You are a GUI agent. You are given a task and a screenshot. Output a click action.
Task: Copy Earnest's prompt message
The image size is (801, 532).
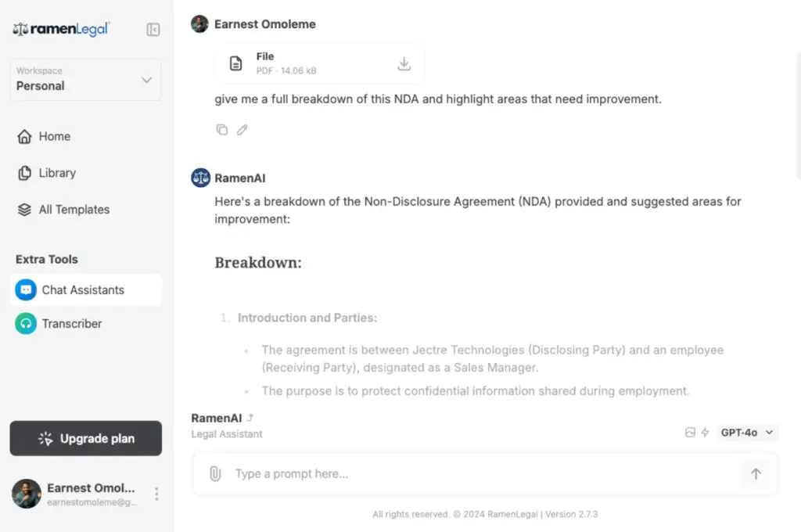click(x=221, y=129)
